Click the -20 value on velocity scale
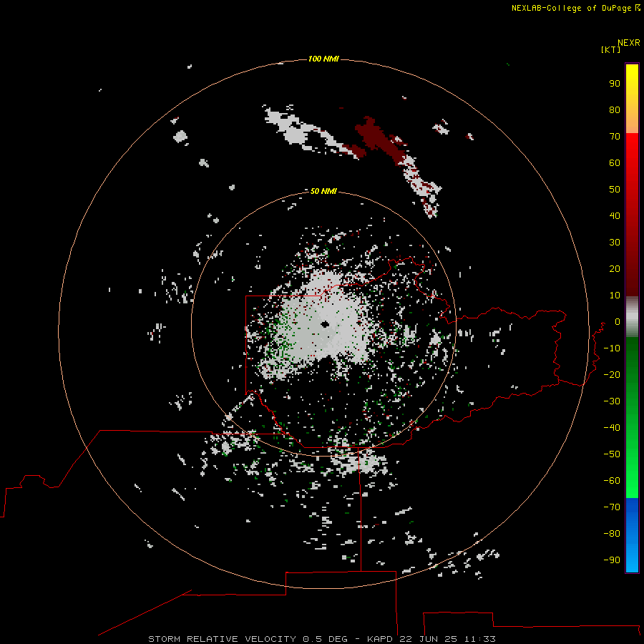The width and height of the screenshot is (644, 644). point(612,375)
